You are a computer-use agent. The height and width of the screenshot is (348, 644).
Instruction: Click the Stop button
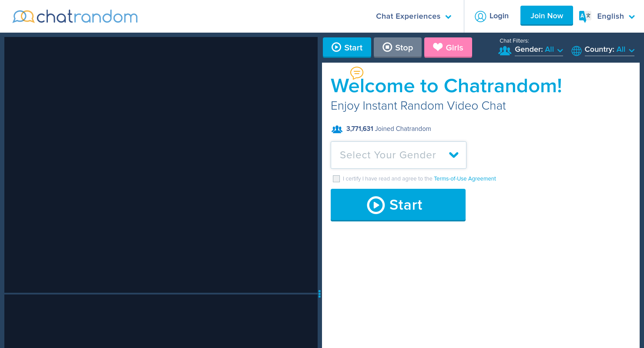(x=398, y=47)
